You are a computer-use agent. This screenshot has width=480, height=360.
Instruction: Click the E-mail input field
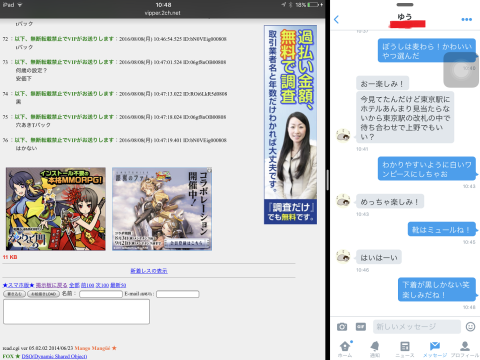pyautogui.click(x=178, y=294)
